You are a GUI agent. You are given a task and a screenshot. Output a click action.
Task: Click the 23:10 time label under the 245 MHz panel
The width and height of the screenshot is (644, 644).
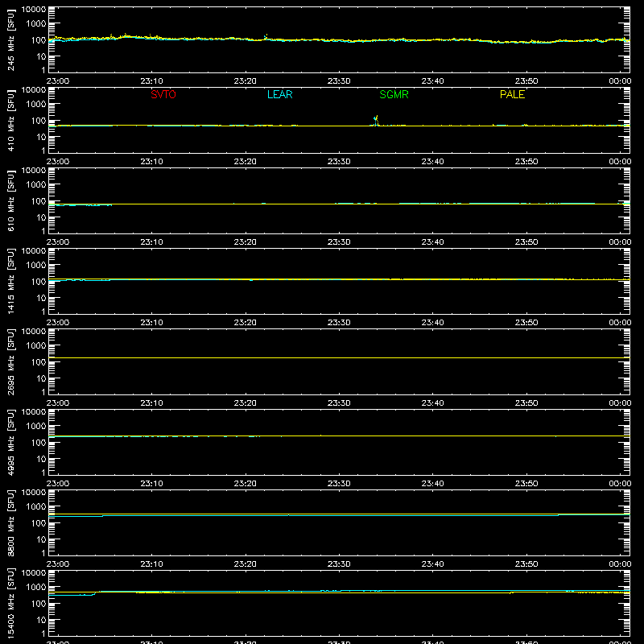[151, 81]
